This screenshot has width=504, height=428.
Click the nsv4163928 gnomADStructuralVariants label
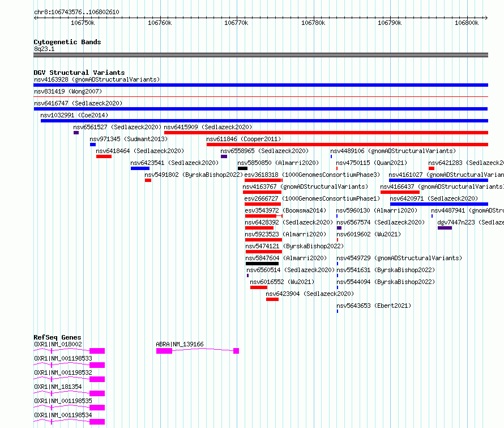click(97, 79)
